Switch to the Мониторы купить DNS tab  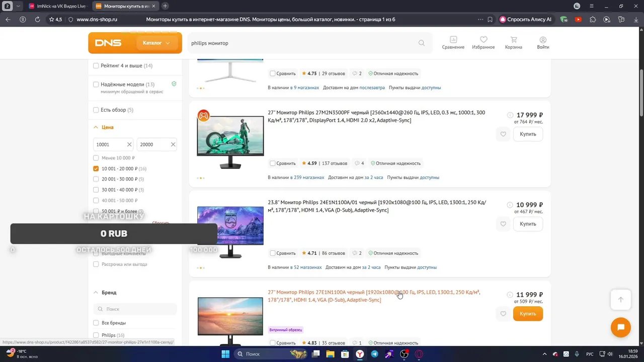(x=125, y=6)
